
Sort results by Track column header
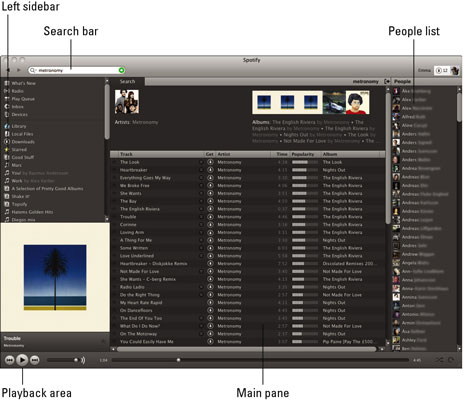[x=161, y=154]
